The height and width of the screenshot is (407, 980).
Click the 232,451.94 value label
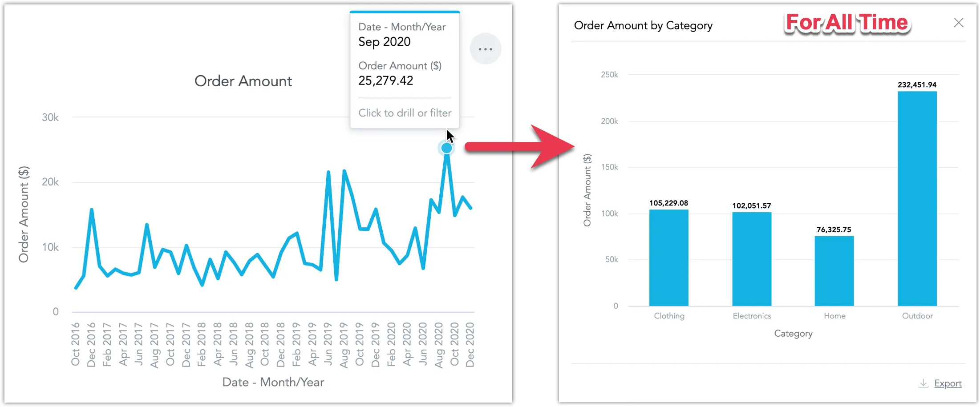(x=917, y=84)
